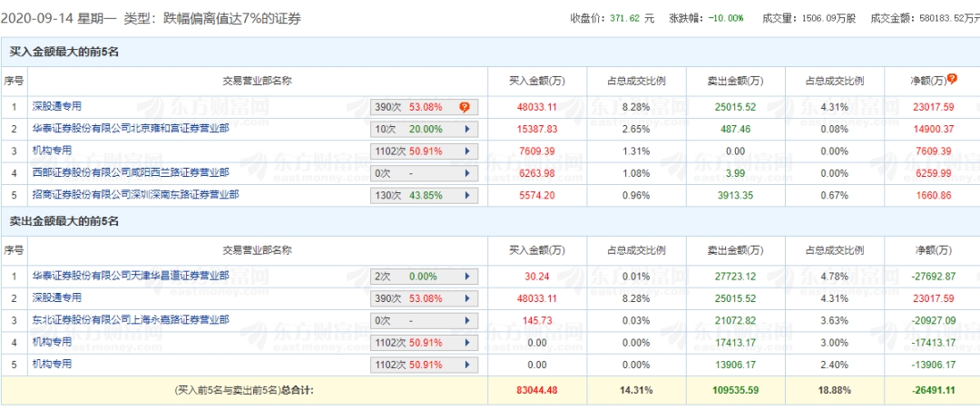
Task: Open 机构专用 link in the buy top-5 table
Action: point(52,151)
